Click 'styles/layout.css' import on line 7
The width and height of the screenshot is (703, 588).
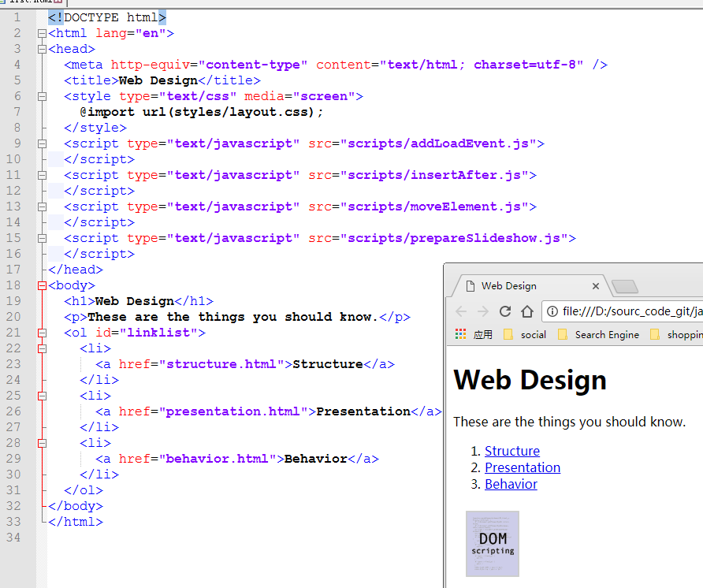coord(240,112)
